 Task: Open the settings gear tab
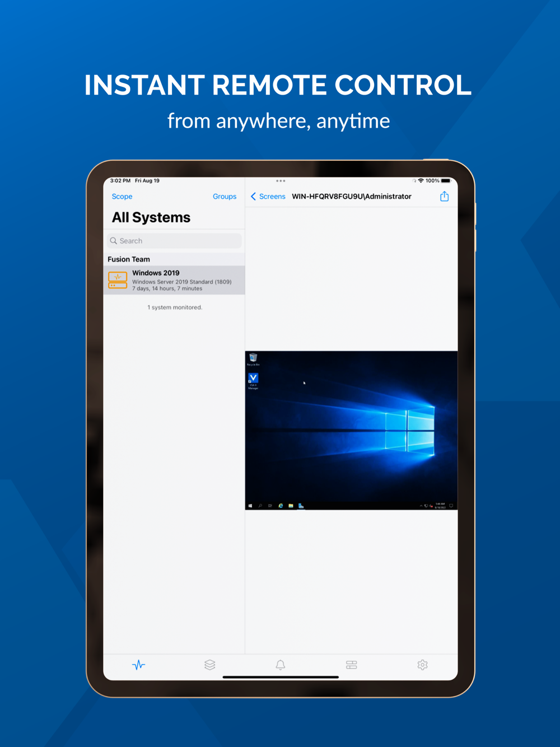tap(423, 665)
